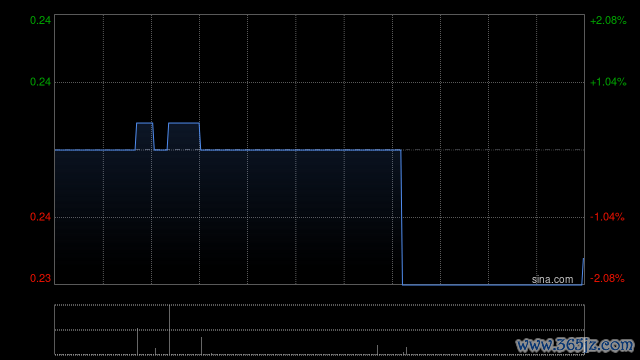
Task: Click the top of the wider second price bump
Action: tap(184, 123)
